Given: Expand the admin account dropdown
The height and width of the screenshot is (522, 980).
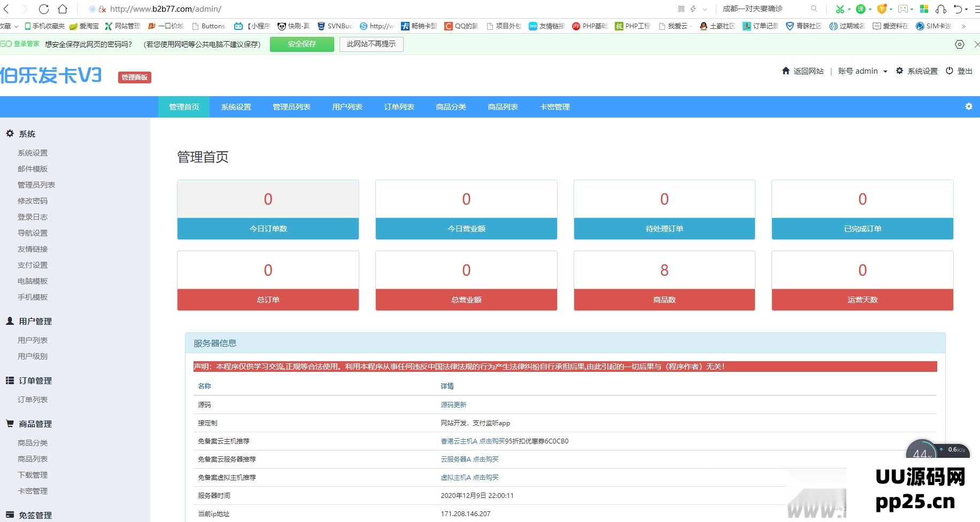Looking at the screenshot, I should click(x=885, y=71).
